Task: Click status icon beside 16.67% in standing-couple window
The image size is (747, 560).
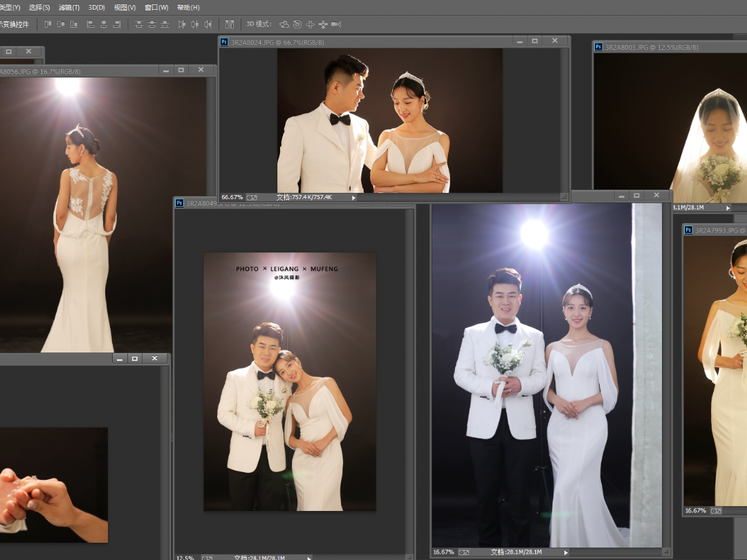Action: 463,552
